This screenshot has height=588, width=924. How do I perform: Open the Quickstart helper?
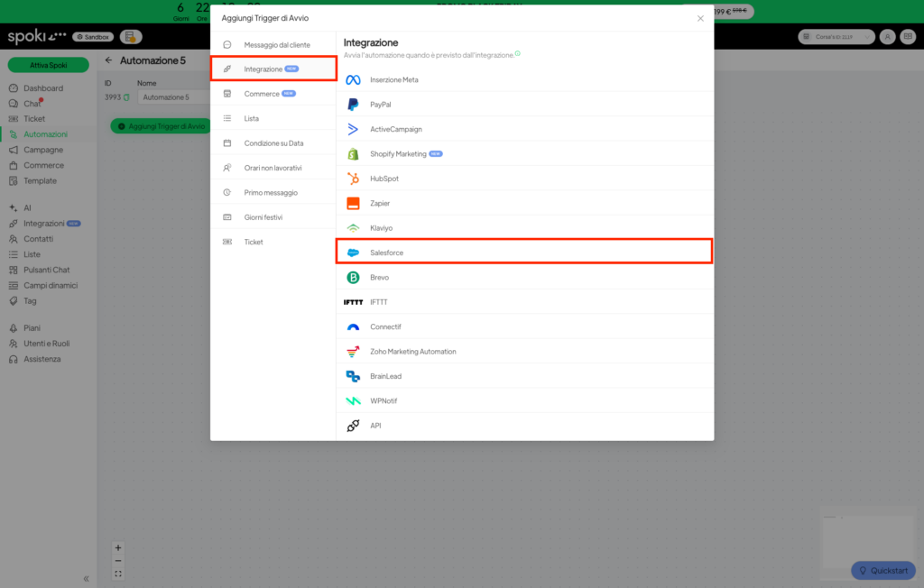point(882,570)
